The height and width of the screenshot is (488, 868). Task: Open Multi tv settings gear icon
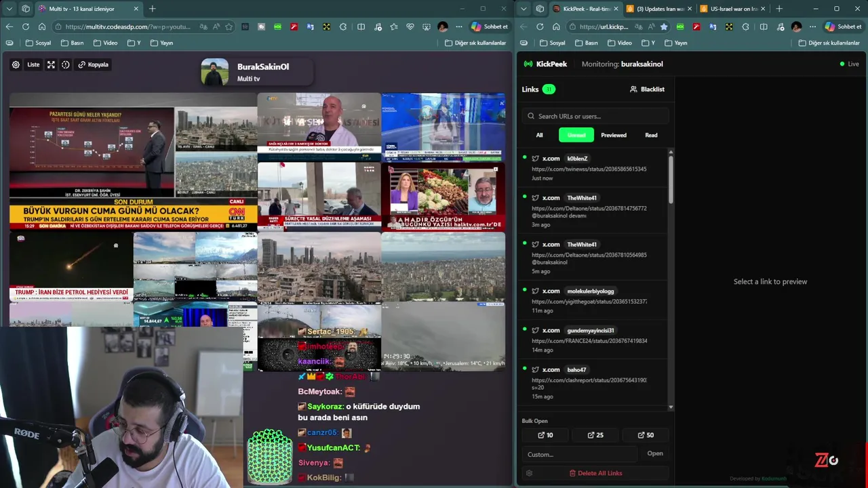click(16, 64)
